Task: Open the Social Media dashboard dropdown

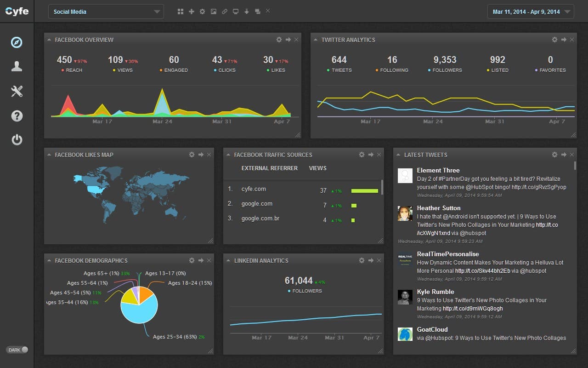Action: 106,11
